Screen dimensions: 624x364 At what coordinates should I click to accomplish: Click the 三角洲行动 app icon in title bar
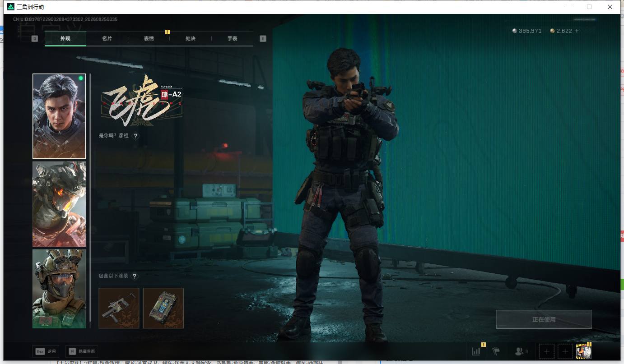(x=11, y=7)
